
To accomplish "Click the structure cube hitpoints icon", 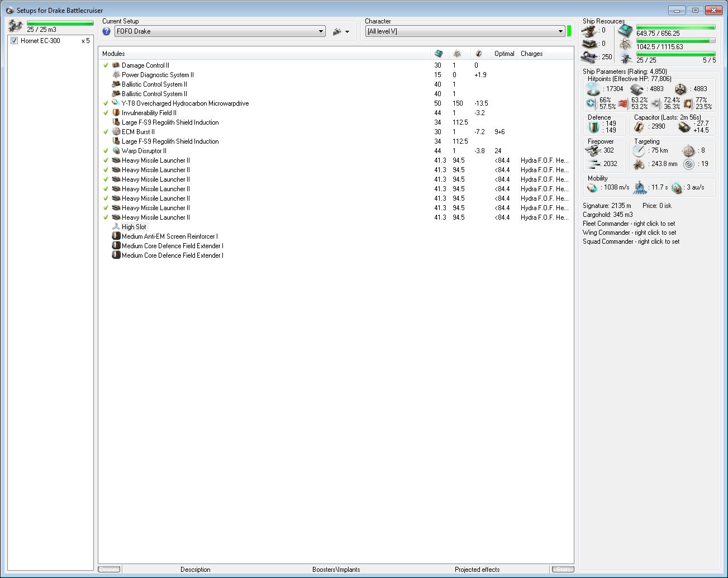I will 681,89.
